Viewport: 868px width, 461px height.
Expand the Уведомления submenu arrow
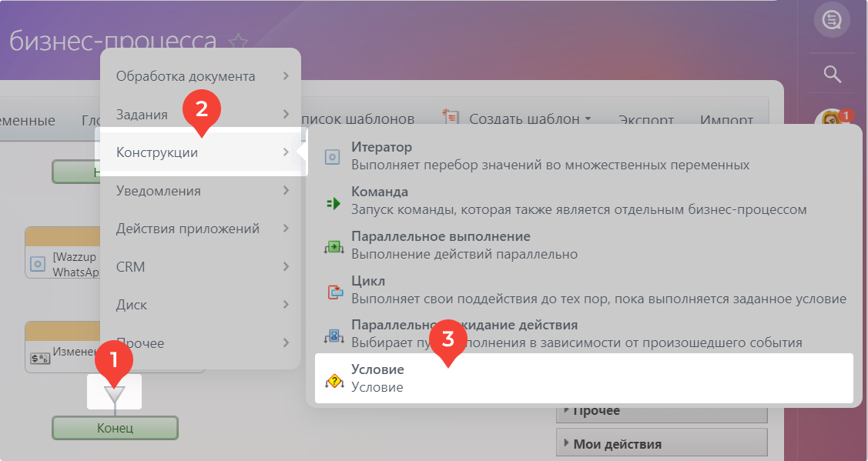[x=286, y=191]
